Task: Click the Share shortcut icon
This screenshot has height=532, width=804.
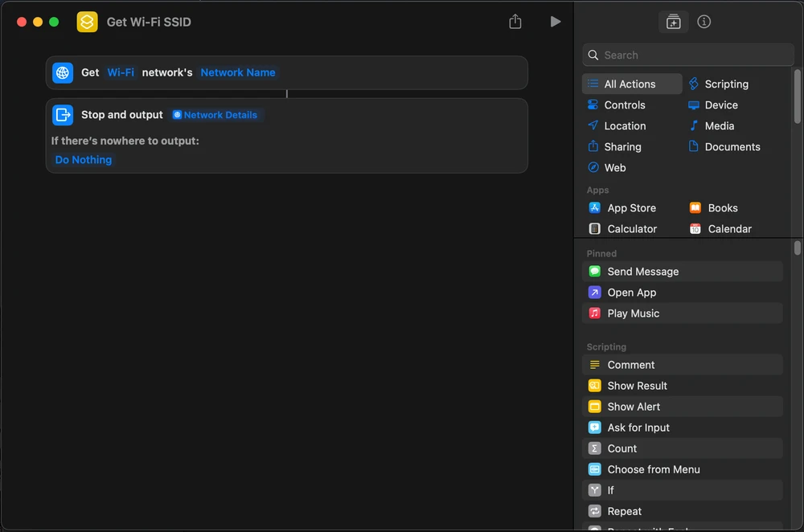Action: coord(515,22)
